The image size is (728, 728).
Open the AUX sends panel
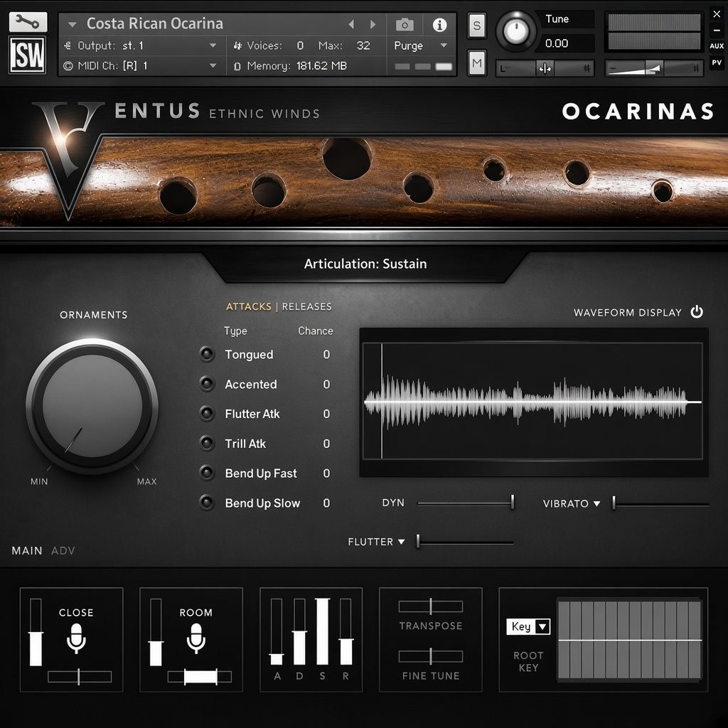pyautogui.click(x=717, y=46)
